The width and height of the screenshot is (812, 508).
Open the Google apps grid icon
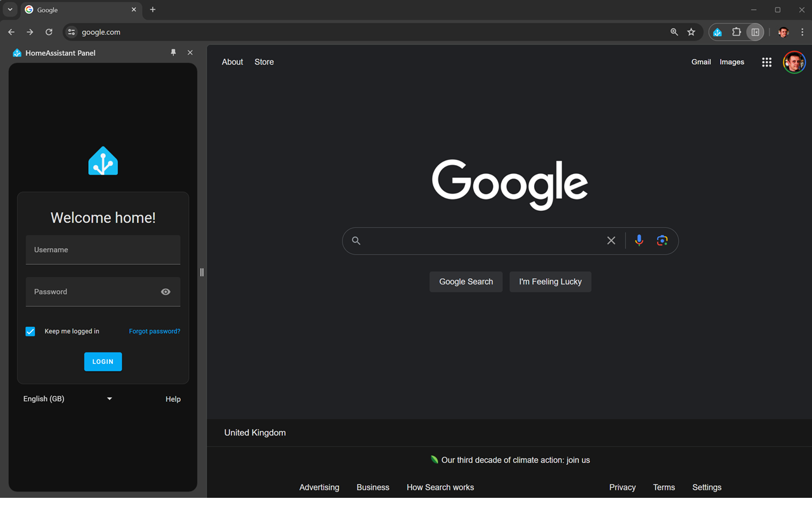(766, 62)
